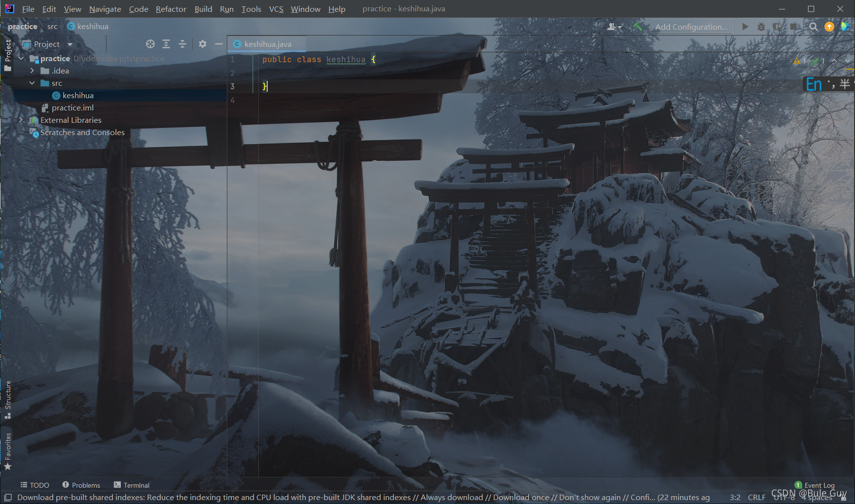Select Scratches and Consoles node

coord(82,132)
